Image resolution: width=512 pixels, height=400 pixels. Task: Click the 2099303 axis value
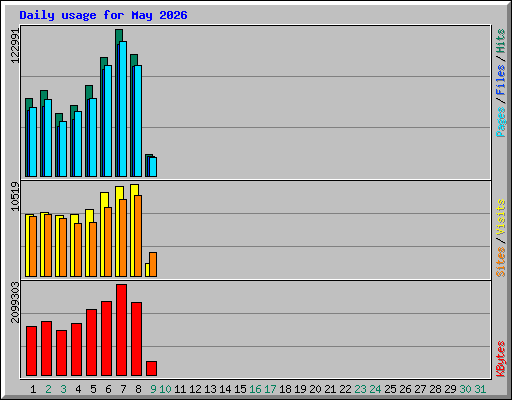15,303
